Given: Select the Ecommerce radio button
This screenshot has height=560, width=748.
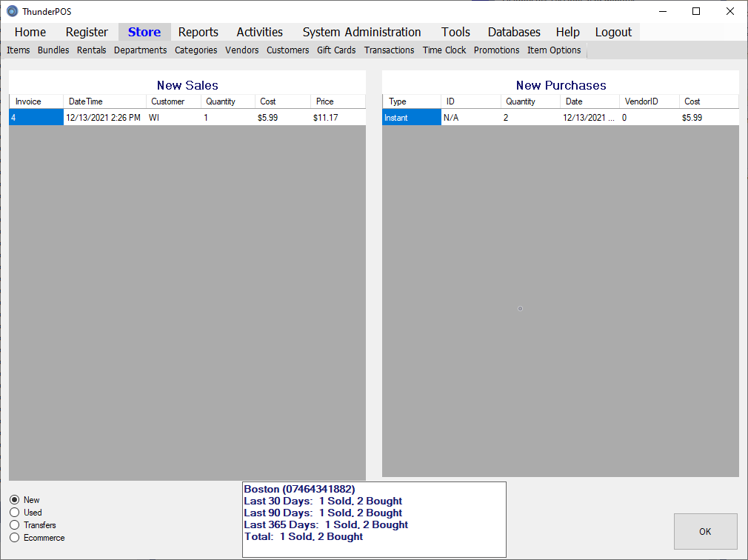Looking at the screenshot, I should point(15,538).
